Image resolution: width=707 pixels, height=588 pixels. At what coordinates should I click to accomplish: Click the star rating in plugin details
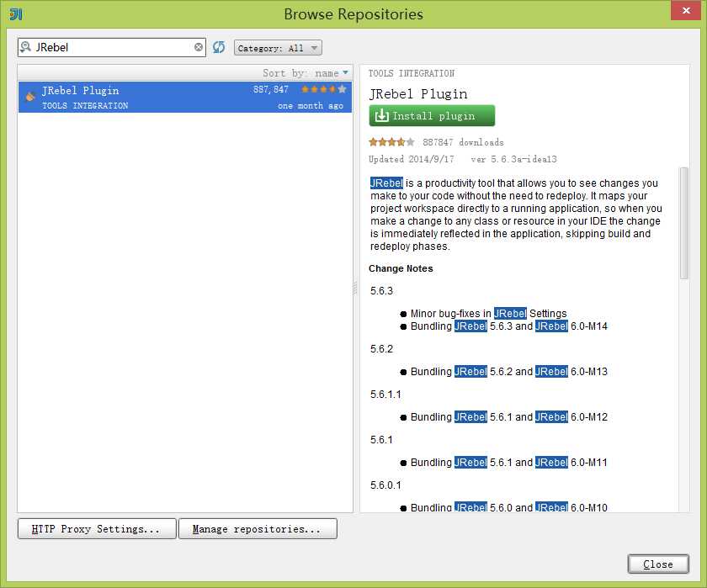[x=391, y=142]
